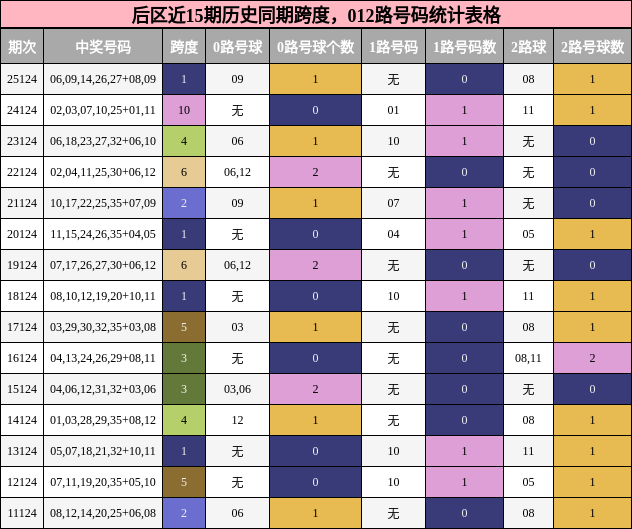This screenshot has width=632, height=529.
Task: Select winning numbers 05,07,18,21,32+10,11
Action: pos(103,451)
